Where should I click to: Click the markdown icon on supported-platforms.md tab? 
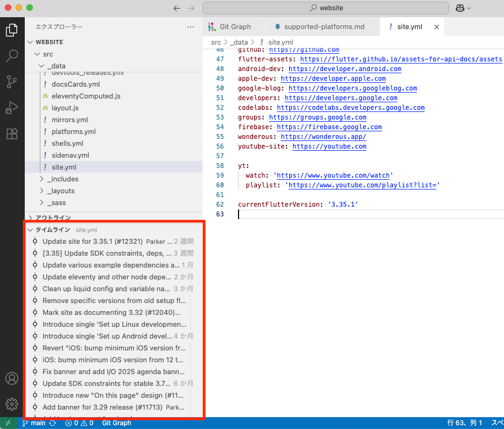pos(277,27)
